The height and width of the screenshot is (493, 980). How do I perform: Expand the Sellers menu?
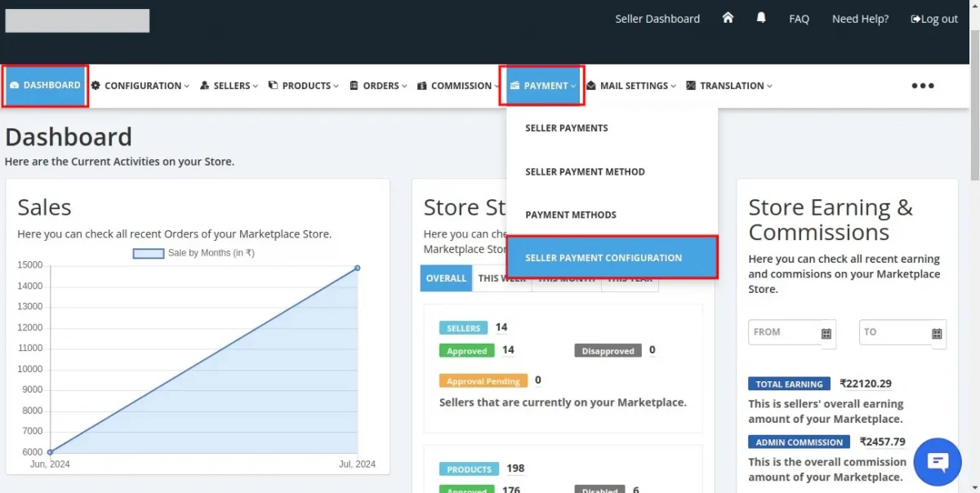point(229,86)
